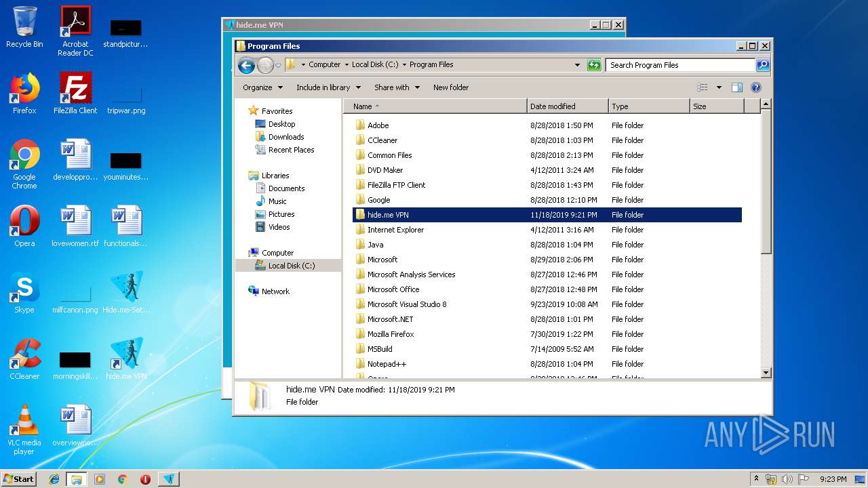Viewport: 868px width, 488px height.
Task: Select lovewomen.rtf document on desktop
Action: pyautogui.click(x=75, y=226)
